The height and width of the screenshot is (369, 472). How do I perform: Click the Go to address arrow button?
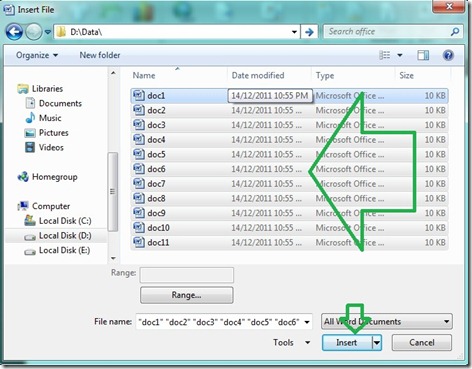[309, 32]
